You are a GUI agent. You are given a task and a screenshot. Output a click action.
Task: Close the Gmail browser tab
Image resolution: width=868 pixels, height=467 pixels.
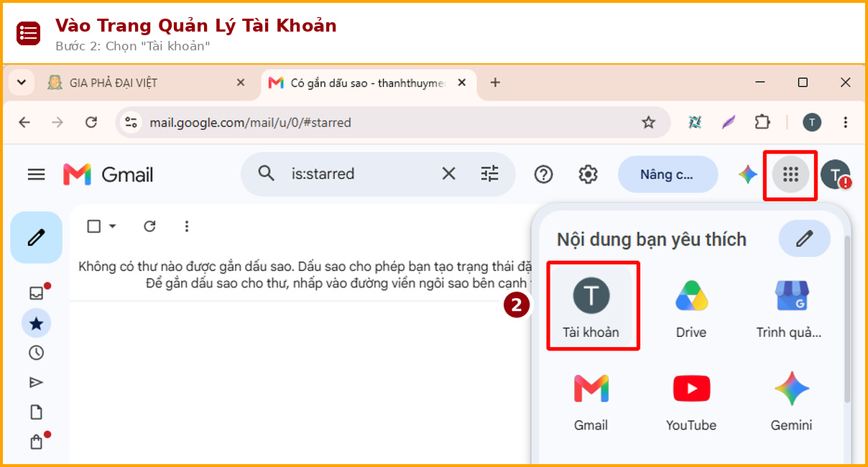tap(462, 83)
